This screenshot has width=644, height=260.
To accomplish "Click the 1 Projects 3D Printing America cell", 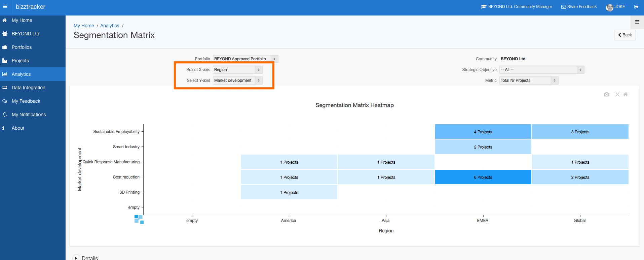I will (x=289, y=192).
